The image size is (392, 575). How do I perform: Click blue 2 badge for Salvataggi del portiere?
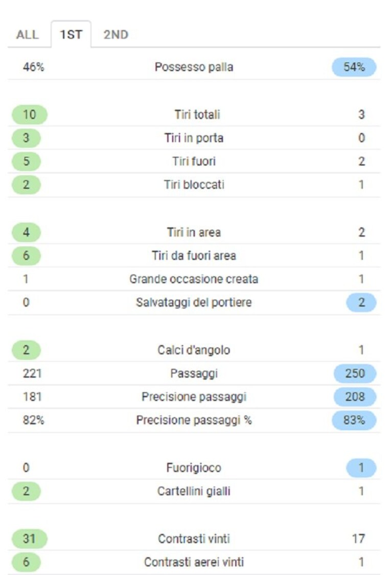[x=361, y=302]
